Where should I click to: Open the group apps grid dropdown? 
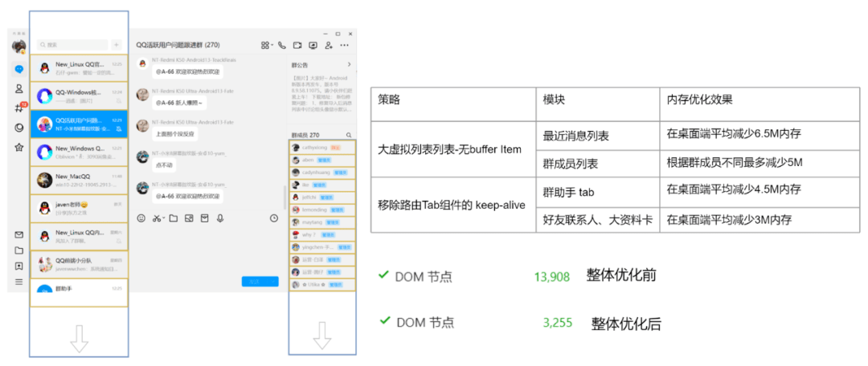267,45
